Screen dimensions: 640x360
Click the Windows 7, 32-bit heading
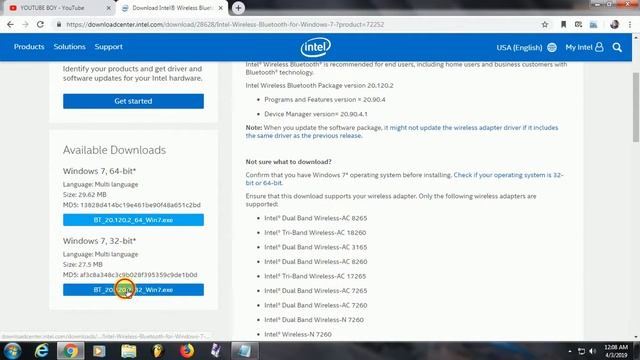click(100, 241)
